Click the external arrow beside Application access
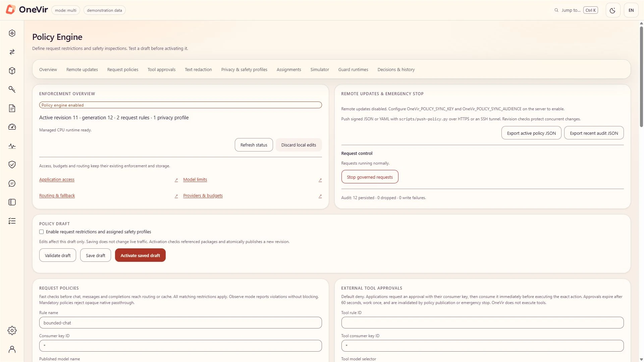Screen dimensions: 644x362 point(176,180)
